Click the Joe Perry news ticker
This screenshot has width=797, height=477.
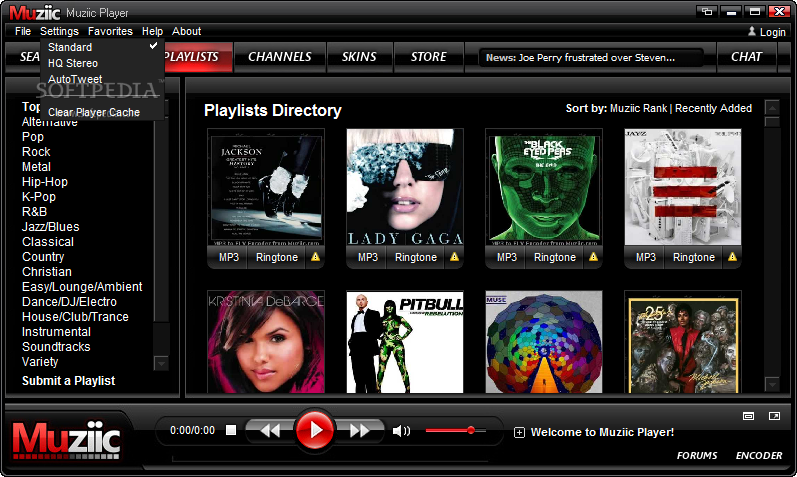pyautogui.click(x=590, y=57)
